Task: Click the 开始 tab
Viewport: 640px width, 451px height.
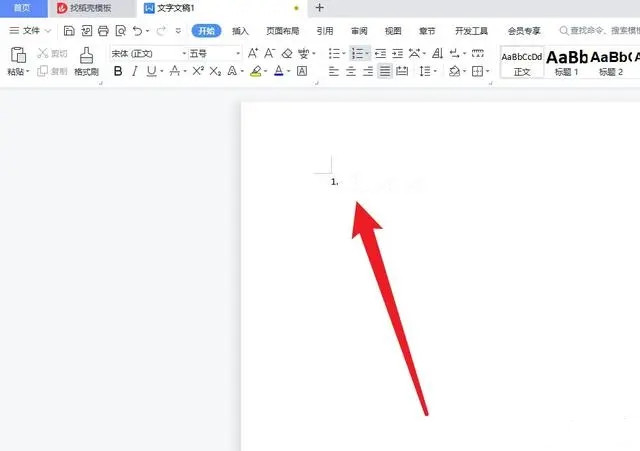Action: click(x=207, y=31)
